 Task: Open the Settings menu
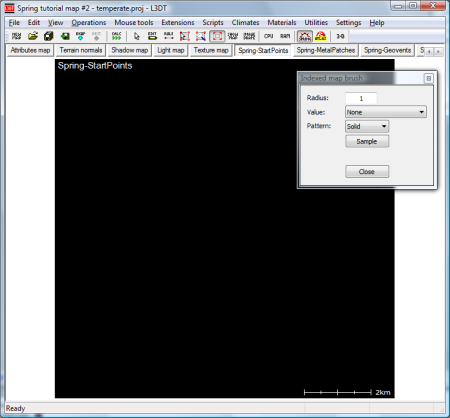[348, 23]
